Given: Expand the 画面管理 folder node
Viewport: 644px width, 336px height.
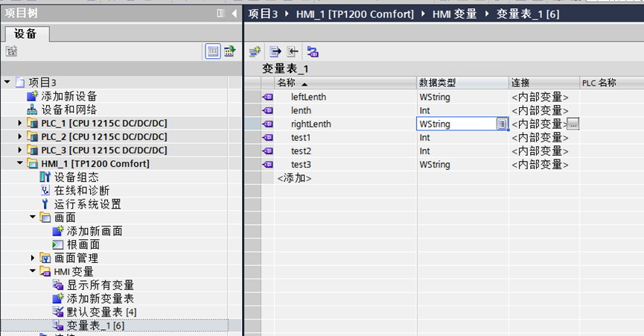Looking at the screenshot, I should coord(33,258).
